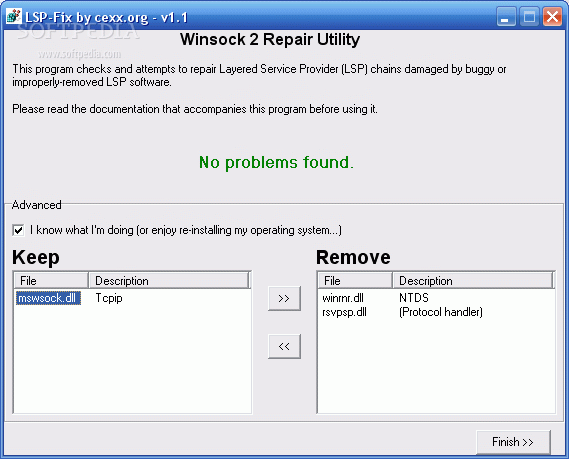Click the disabled maximize button

[x=529, y=16]
